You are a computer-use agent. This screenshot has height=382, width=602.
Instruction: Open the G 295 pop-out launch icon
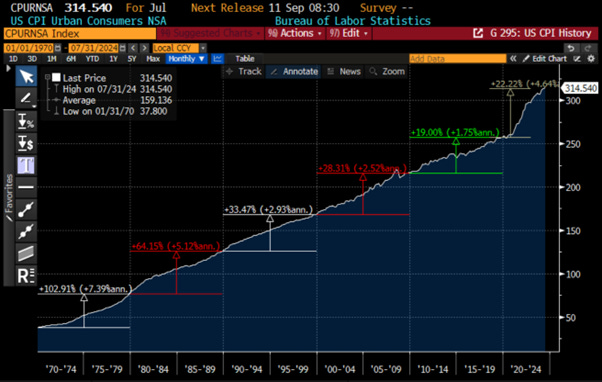click(478, 33)
